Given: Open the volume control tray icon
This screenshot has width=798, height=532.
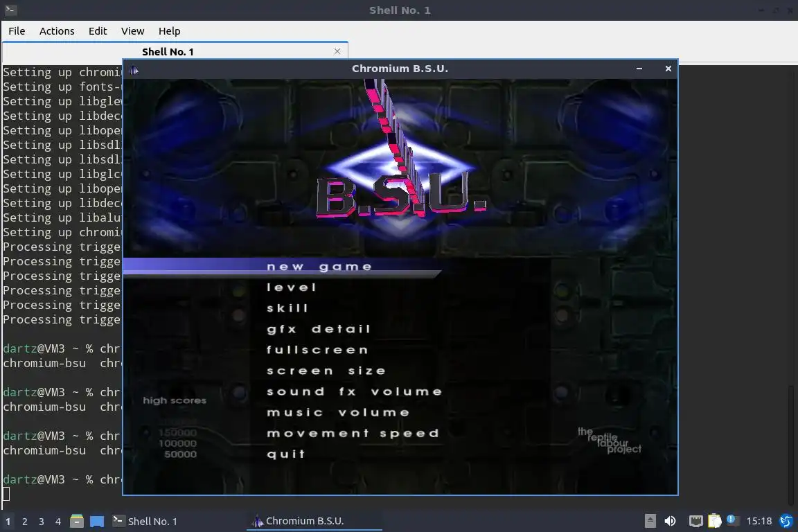Looking at the screenshot, I should pos(671,522).
